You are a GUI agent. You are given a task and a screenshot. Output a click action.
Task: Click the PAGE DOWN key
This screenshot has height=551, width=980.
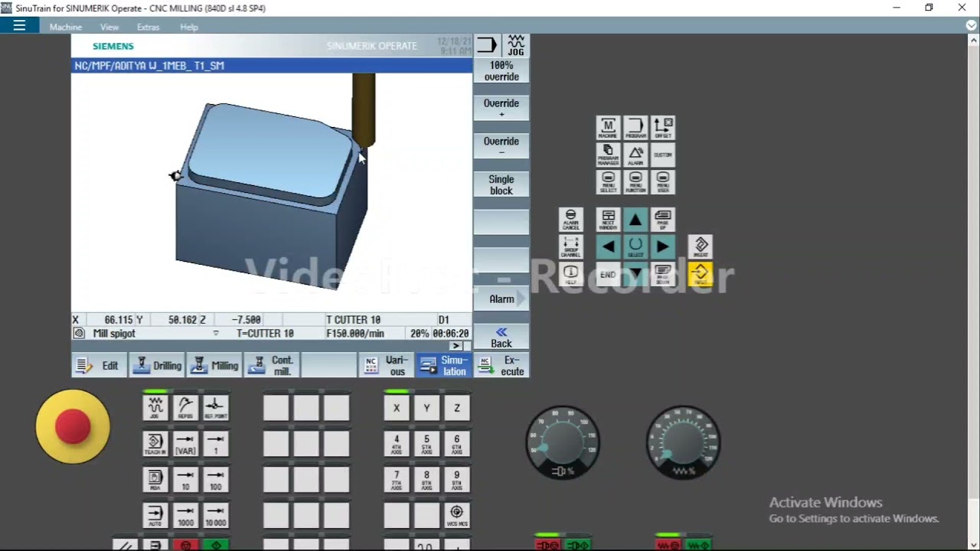click(x=663, y=274)
